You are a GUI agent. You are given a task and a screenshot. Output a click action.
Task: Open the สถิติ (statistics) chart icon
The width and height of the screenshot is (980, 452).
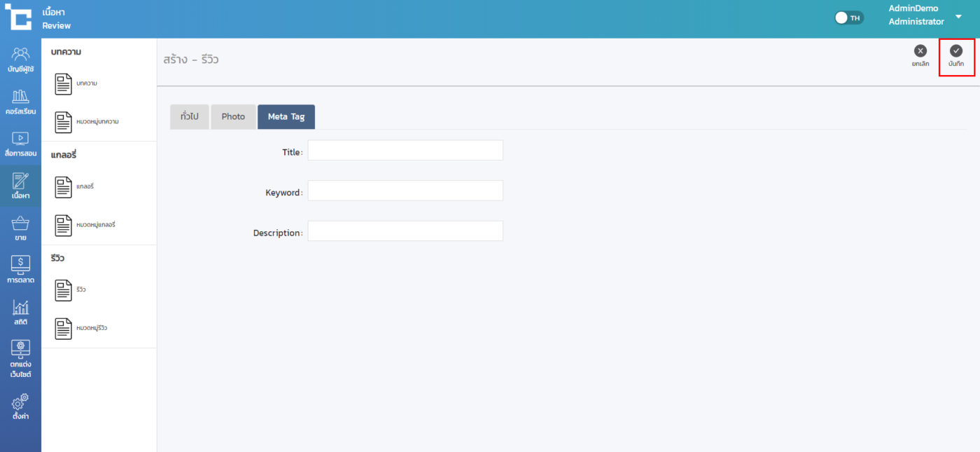click(x=21, y=312)
